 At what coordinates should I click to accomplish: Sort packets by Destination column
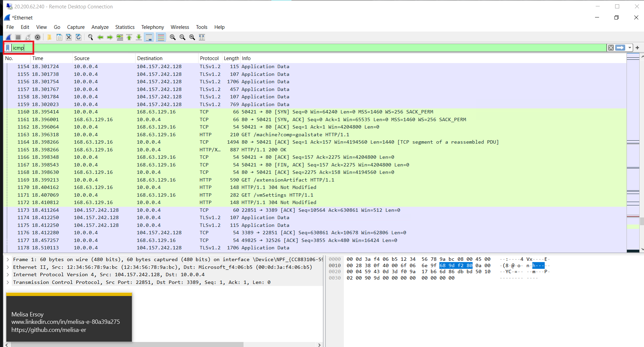coord(167,58)
